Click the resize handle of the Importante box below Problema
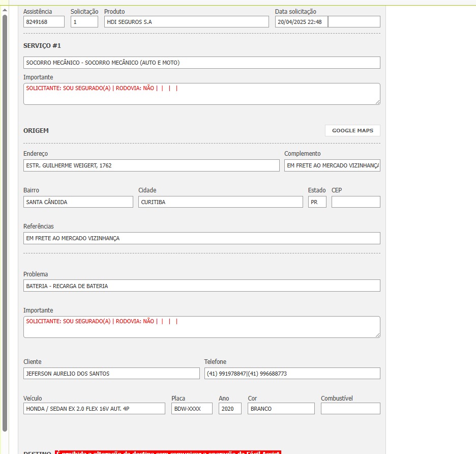The height and width of the screenshot is (454, 476). (x=377, y=335)
